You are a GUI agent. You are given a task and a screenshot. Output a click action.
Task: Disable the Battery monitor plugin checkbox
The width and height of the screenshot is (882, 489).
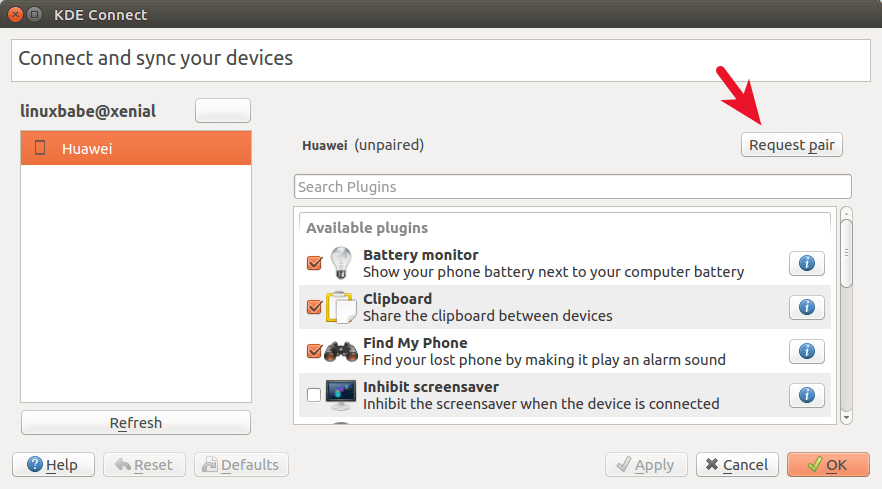click(x=314, y=263)
